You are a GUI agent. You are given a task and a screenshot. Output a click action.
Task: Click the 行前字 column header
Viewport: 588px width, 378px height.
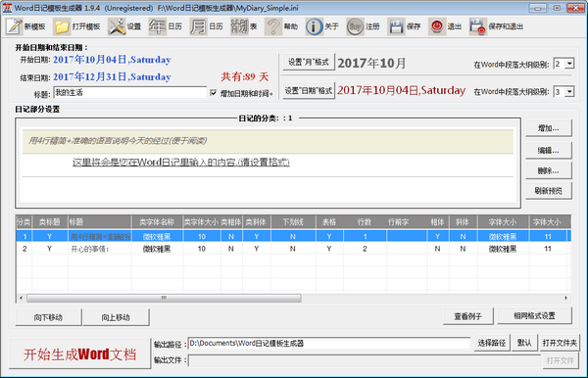(399, 222)
